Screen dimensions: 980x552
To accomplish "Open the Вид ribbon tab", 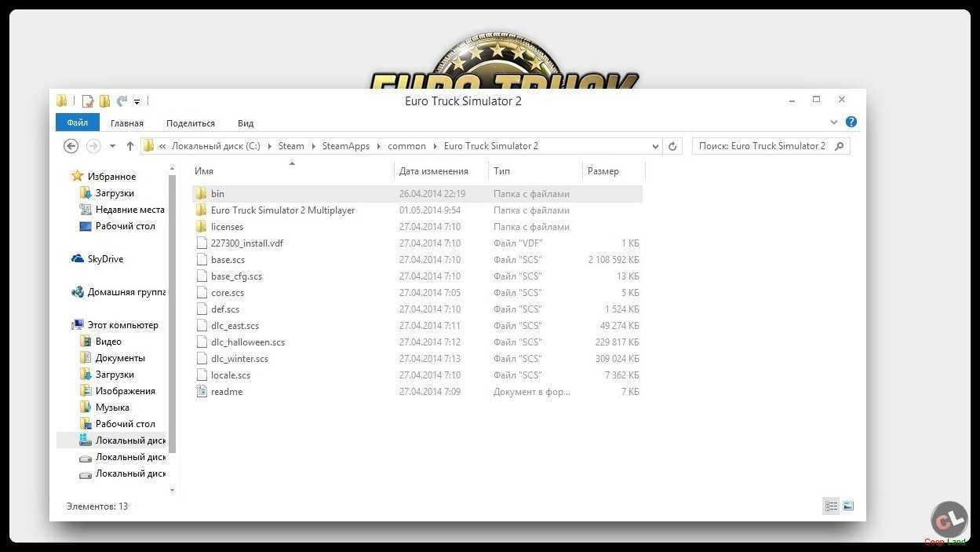I will point(246,123).
